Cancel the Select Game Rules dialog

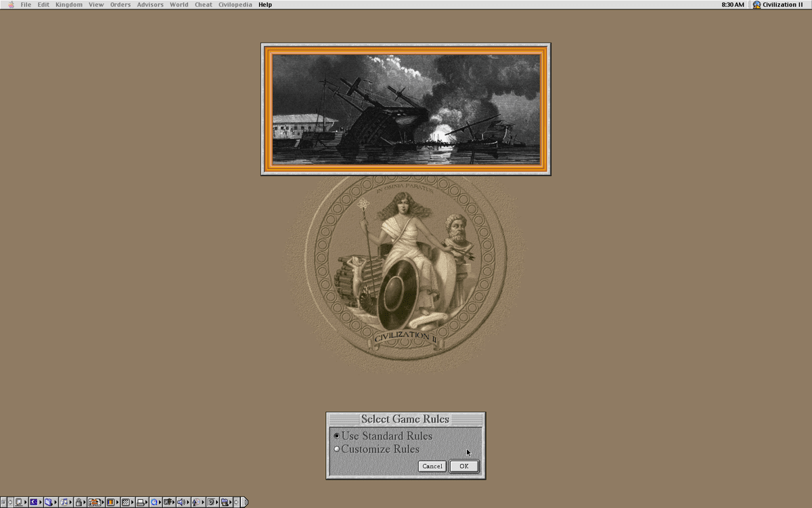pos(432,466)
